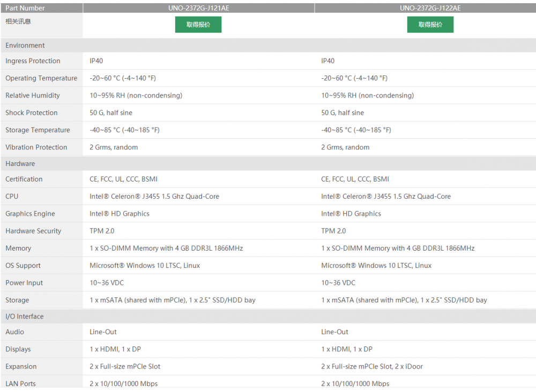
Task: Click the Vibration Protection label
Action: click(x=36, y=147)
